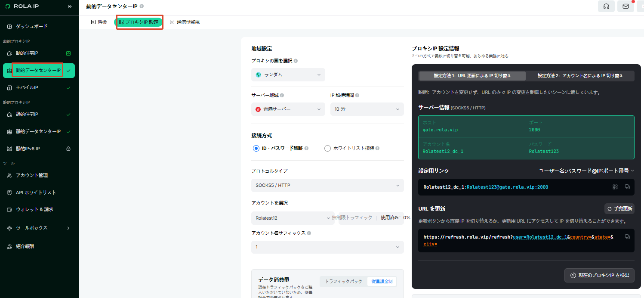Click the 使用済み: 0% usage text
The image size is (644, 298).
(395, 218)
